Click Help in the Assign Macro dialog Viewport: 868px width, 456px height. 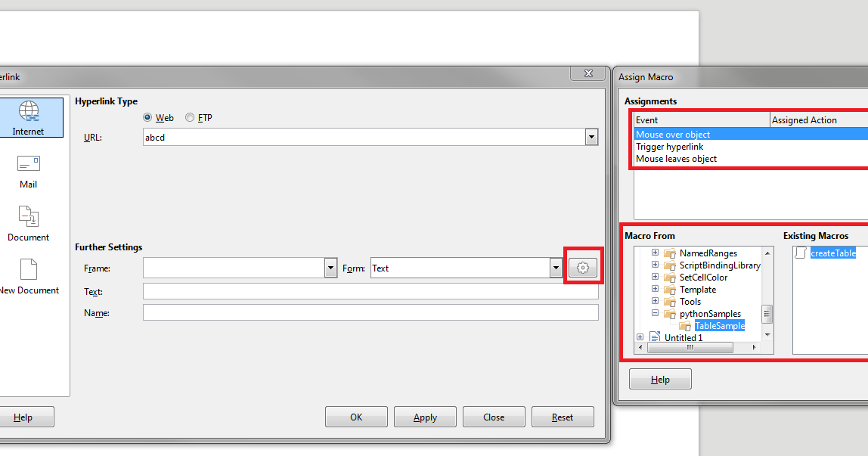[659, 378]
